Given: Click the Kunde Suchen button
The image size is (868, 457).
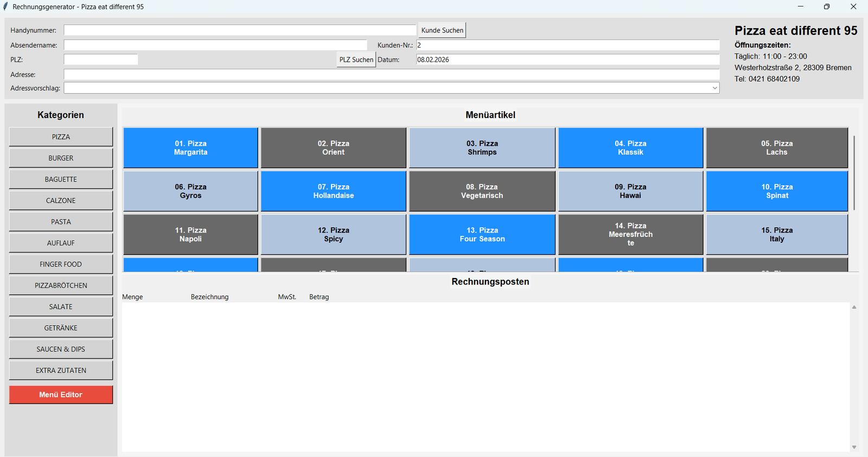Looking at the screenshot, I should tap(442, 30).
